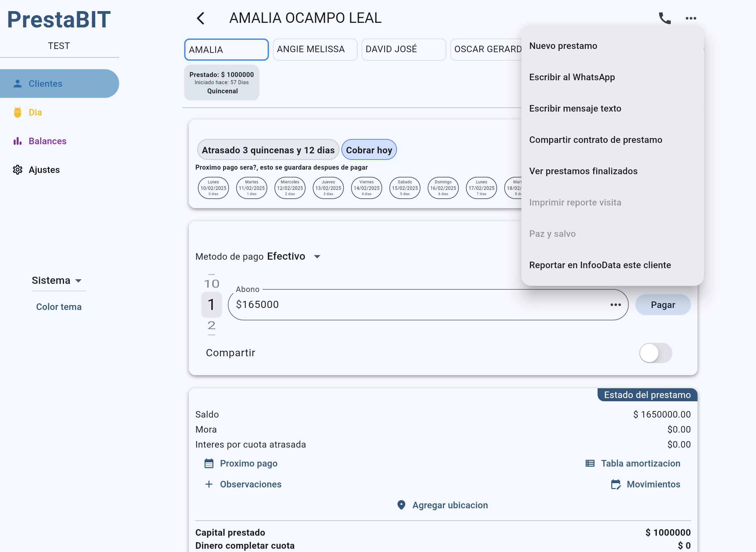Click Color tema link
Viewport: 756px width, 552px height.
coord(59,307)
